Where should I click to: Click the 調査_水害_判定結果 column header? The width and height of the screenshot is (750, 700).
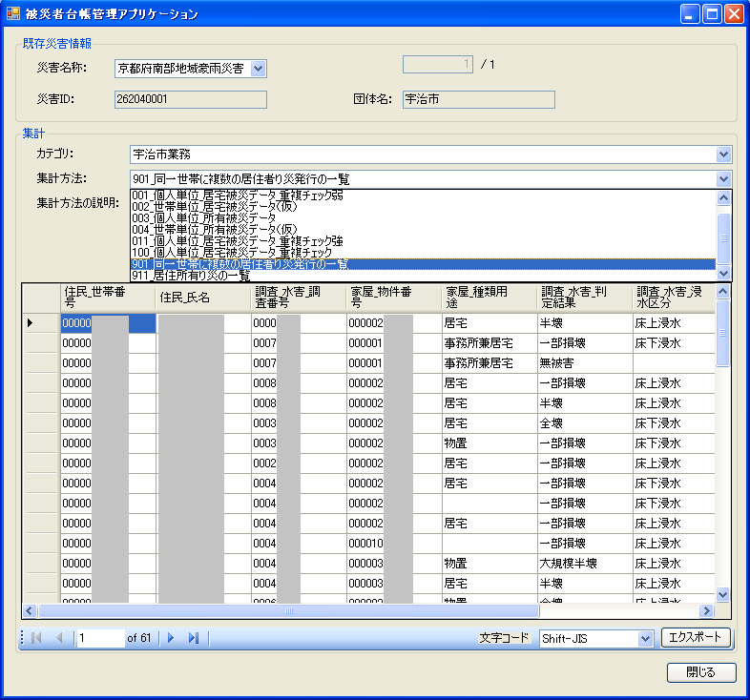point(584,299)
